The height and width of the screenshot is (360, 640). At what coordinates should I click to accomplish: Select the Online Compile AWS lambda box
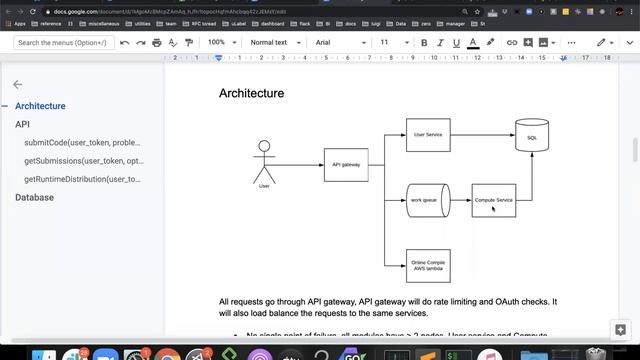coord(428,266)
